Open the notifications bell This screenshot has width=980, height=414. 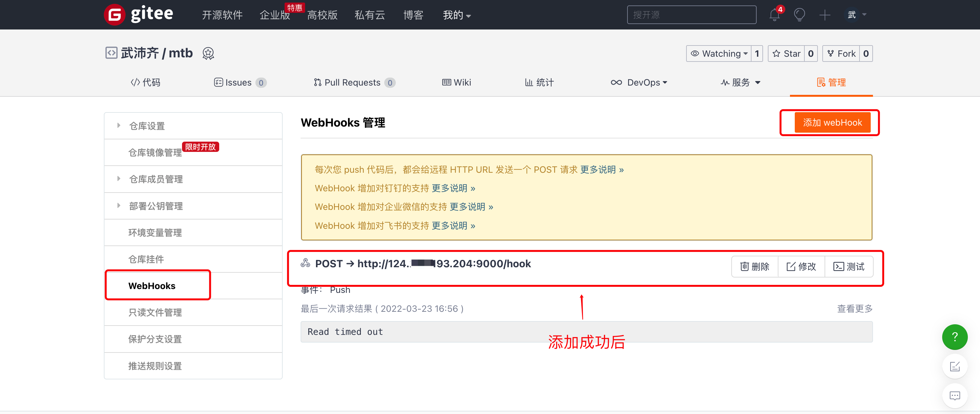tap(774, 15)
